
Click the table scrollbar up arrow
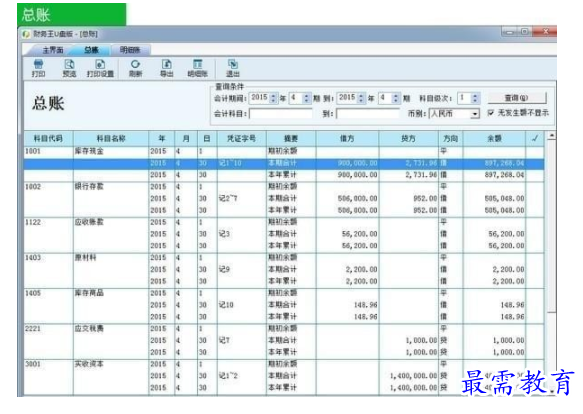[x=552, y=136]
